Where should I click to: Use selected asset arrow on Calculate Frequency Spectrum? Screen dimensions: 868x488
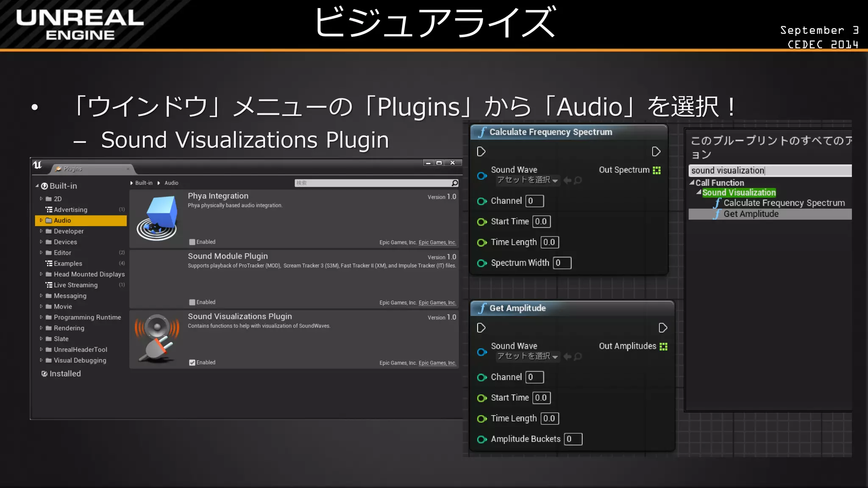pyautogui.click(x=567, y=180)
